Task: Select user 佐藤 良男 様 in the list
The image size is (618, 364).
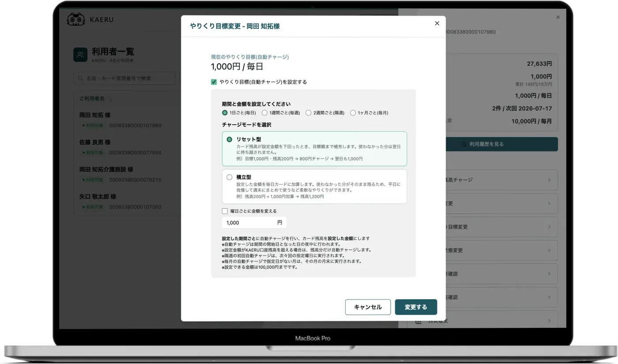Action: click(x=95, y=142)
